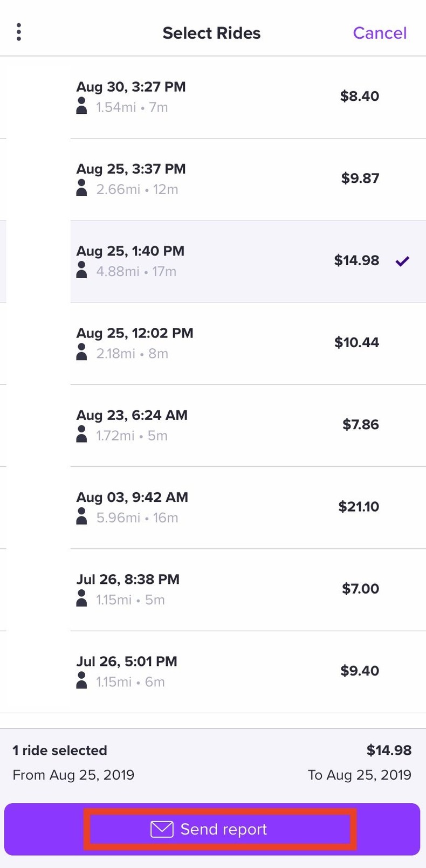Tap the Jul 26, 8:38 PM ride
The width and height of the screenshot is (426, 868).
click(x=226, y=589)
